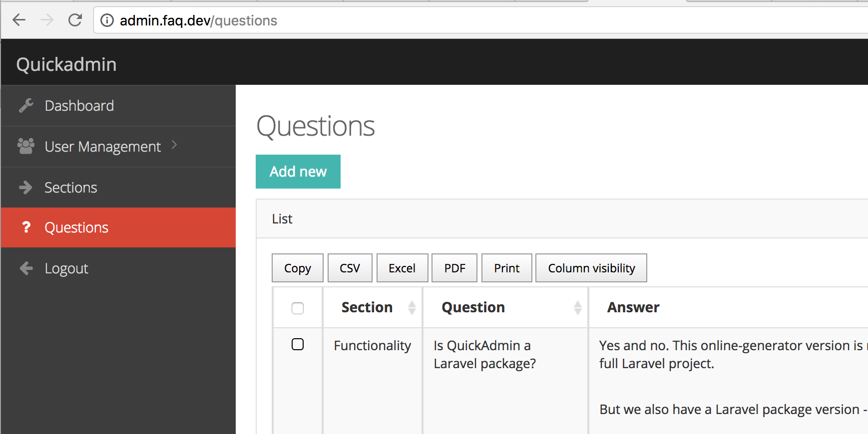Click the Dashboard wrench icon
This screenshot has width=868, height=434.
coord(26,106)
